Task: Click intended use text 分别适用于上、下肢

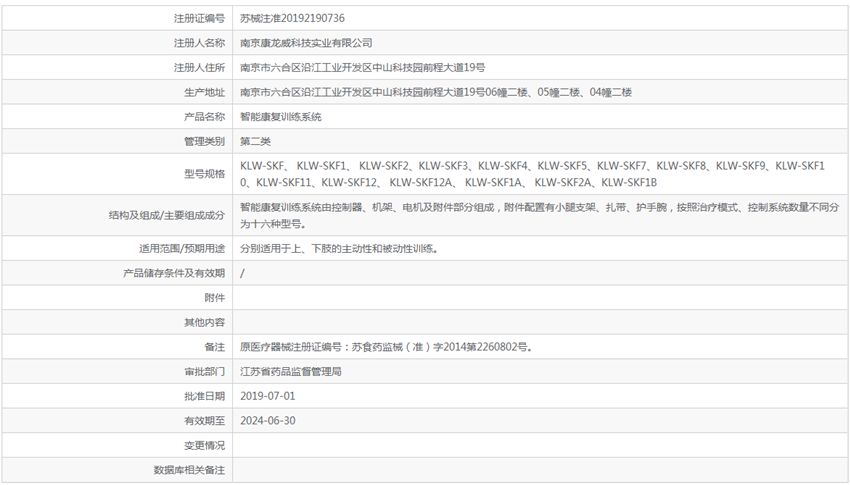Action: pos(339,249)
